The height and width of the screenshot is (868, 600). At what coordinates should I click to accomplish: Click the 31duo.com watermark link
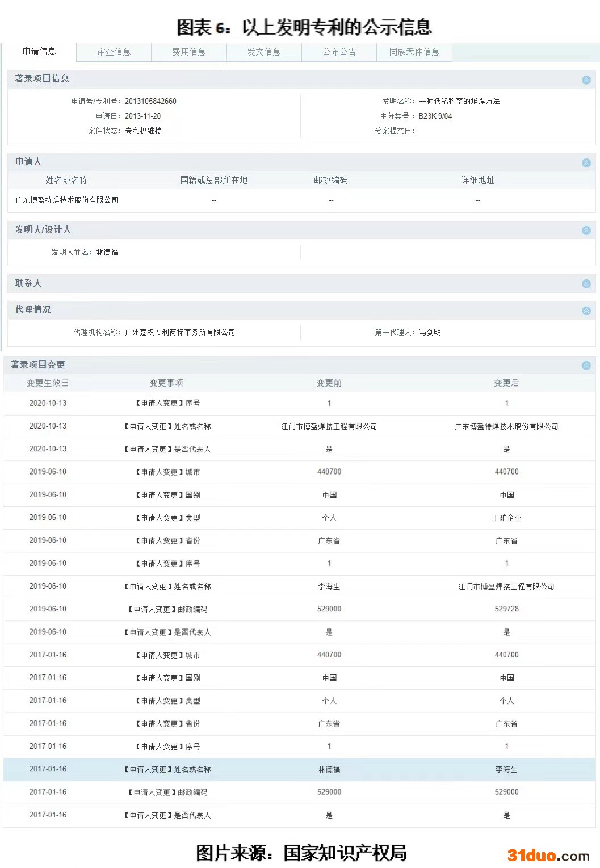coord(548,855)
